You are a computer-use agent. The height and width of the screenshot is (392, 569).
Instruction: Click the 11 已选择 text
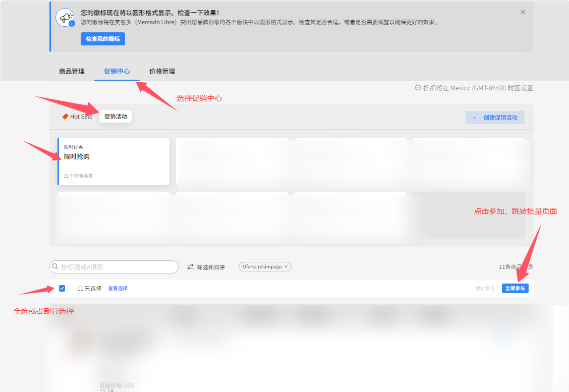click(89, 288)
